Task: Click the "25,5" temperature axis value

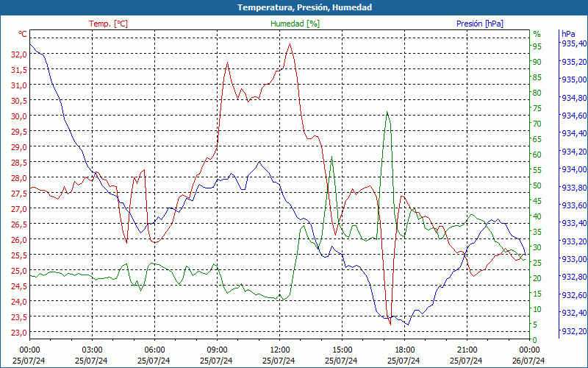Action: [19, 255]
